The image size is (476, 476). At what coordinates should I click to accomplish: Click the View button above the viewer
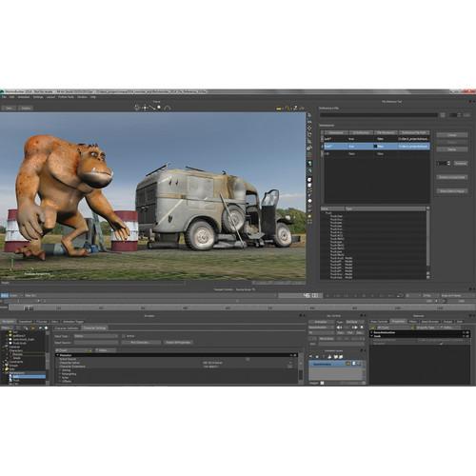coord(9,108)
